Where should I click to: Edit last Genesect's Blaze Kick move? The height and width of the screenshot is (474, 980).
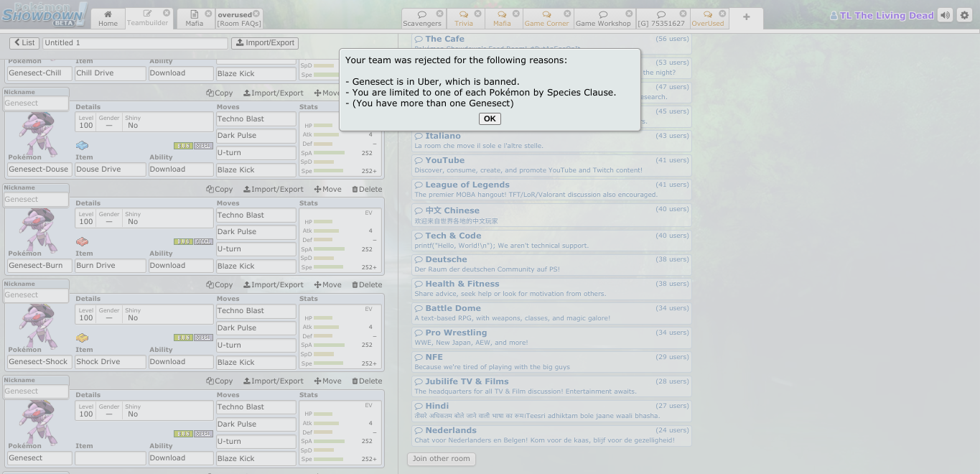coord(256,458)
